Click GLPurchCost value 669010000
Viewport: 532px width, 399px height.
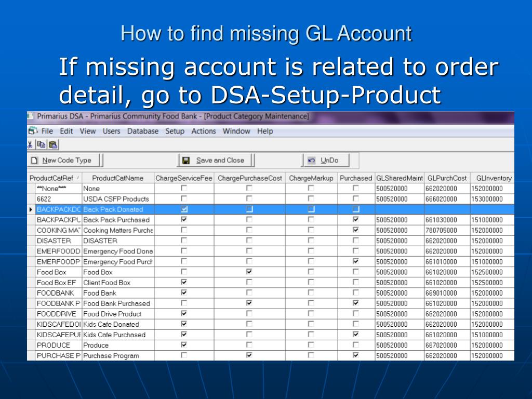click(x=447, y=293)
